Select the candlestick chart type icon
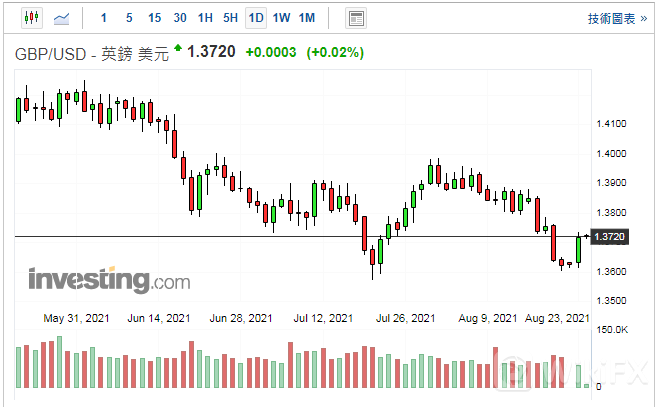Image resolution: width=659 pixels, height=407 pixels. 31,18
